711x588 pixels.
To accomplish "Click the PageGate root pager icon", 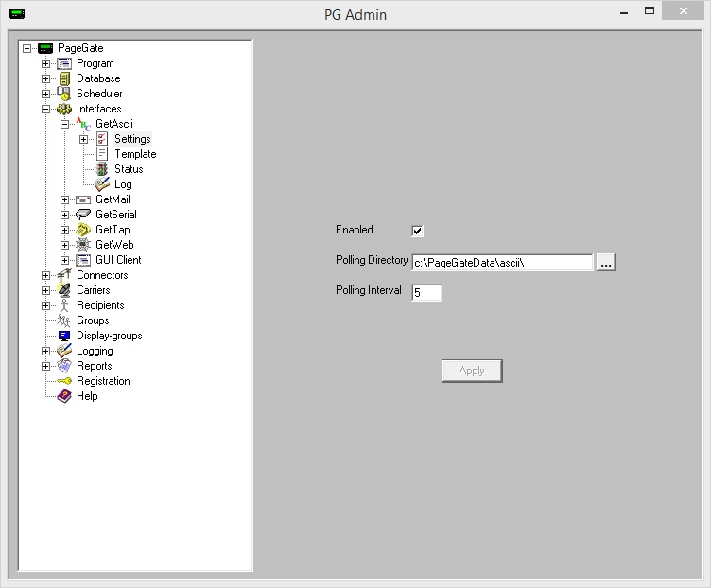I will [45, 48].
